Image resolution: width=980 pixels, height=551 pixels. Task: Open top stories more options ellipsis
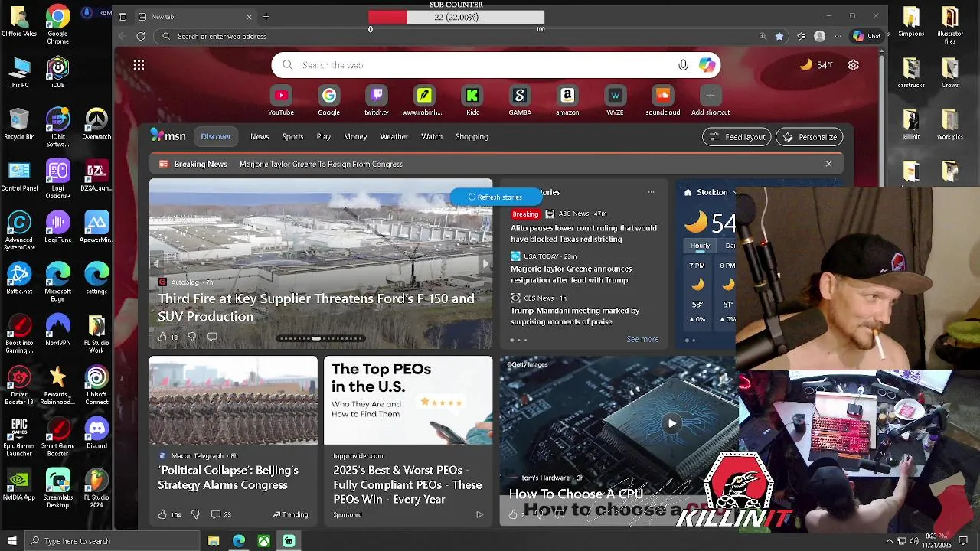[651, 192]
